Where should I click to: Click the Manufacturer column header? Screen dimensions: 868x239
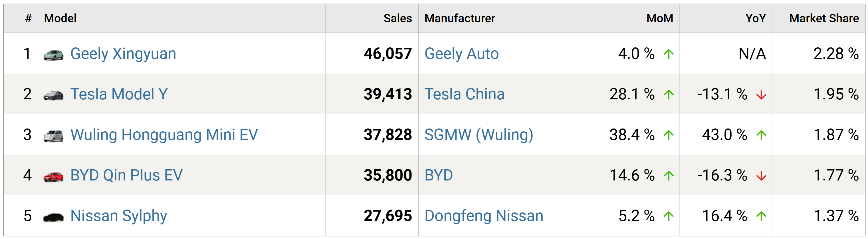[x=460, y=18]
